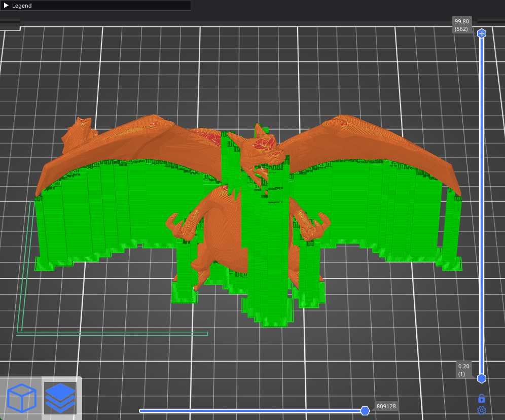Click the 809128 move counter label

(386, 406)
